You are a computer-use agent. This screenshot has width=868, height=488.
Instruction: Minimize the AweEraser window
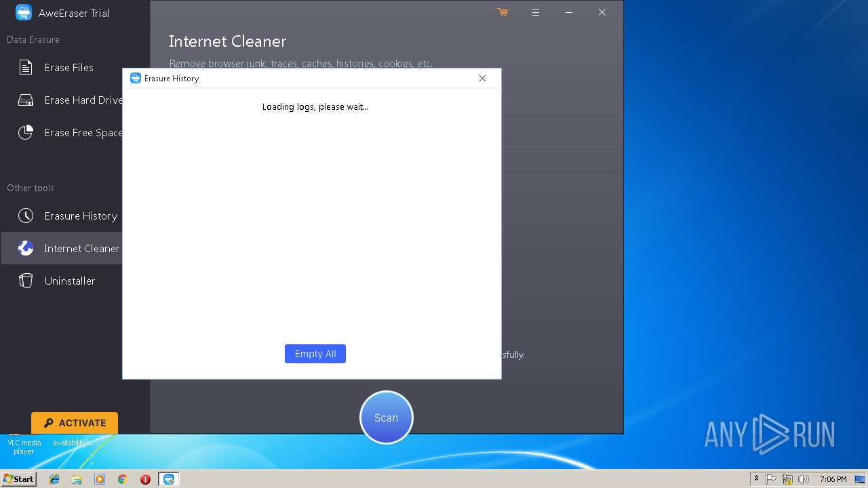click(569, 12)
